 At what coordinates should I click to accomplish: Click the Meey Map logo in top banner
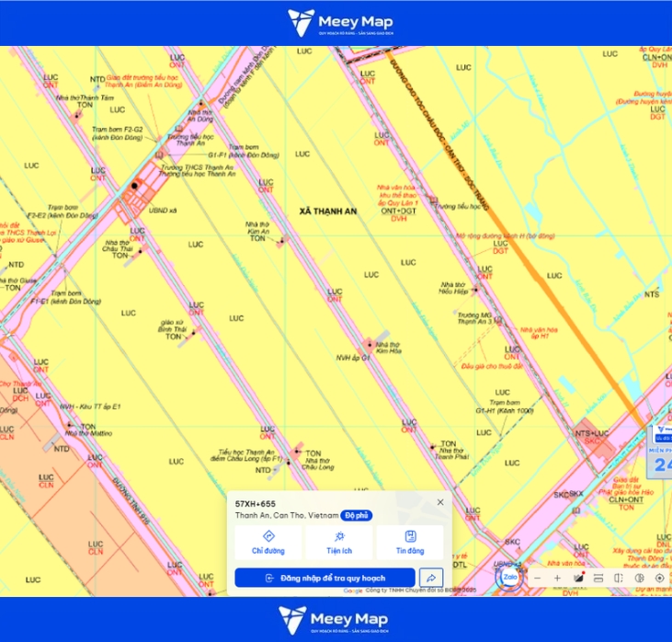pos(340,22)
